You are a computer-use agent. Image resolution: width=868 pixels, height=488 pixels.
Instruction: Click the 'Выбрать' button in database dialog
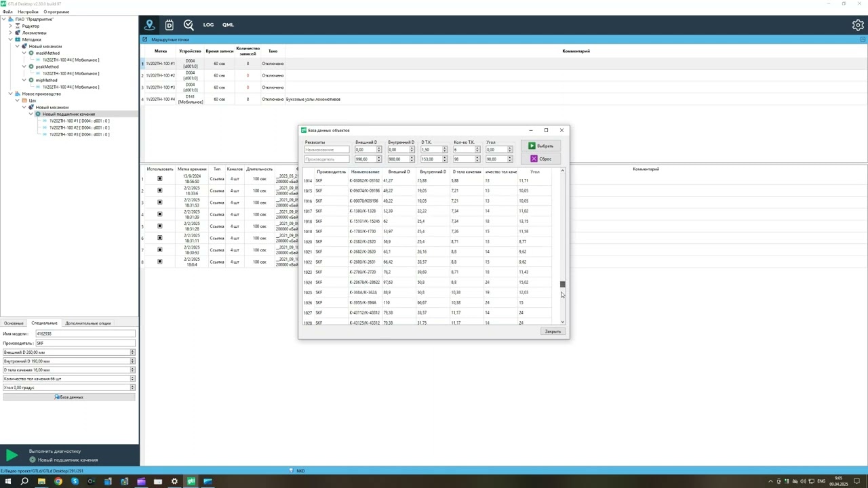(x=540, y=146)
